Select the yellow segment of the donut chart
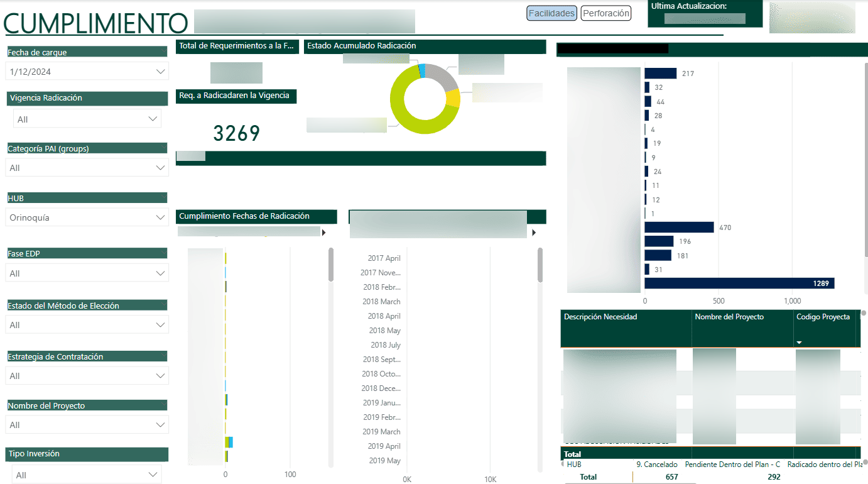The height and width of the screenshot is (484, 868). pos(453,98)
